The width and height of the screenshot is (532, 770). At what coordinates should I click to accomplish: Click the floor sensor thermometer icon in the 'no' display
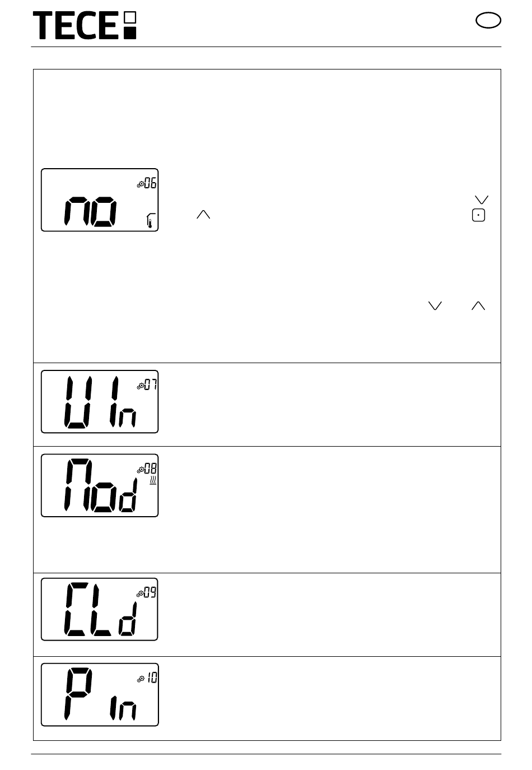(150, 221)
